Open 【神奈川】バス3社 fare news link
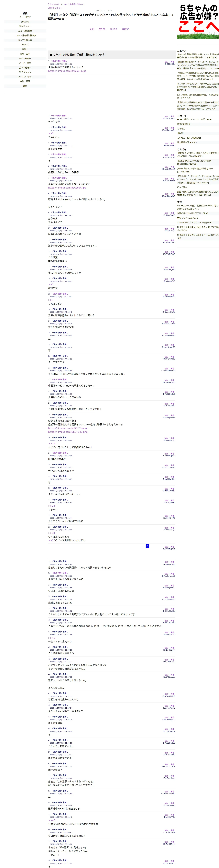Screen dimensions: 219x868 [x=198, y=155]
